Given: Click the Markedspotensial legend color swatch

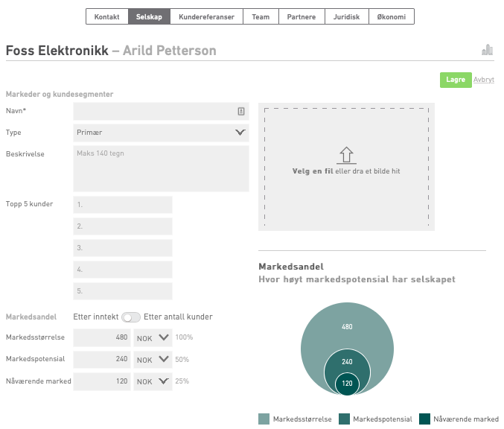Looking at the screenshot, I should (x=344, y=419).
